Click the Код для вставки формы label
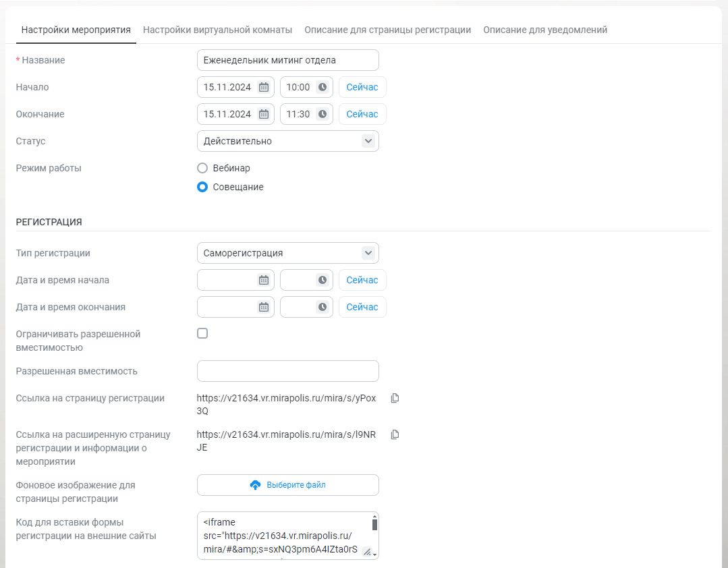This screenshot has height=568, width=728. (x=86, y=529)
